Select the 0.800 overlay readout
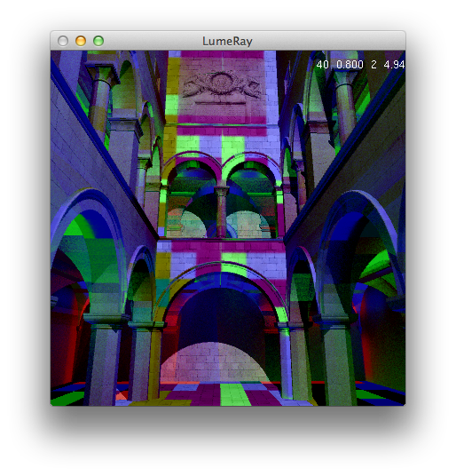 click(x=350, y=64)
